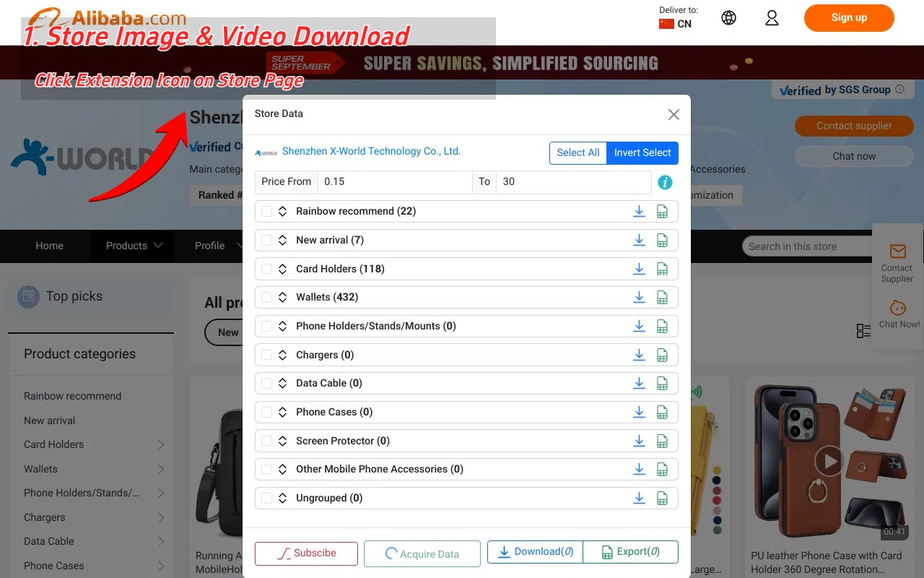Open Rainbow recommend in sidebar categories
This screenshot has width=924, height=578.
72,396
